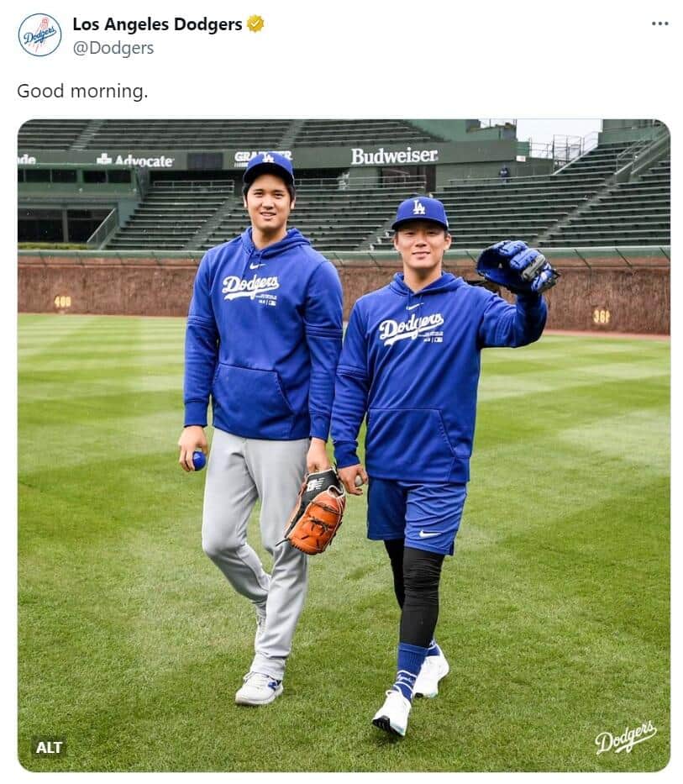683x784 pixels.
Task: Click the Dodgers script on right player's hoodie
Action: point(410,326)
